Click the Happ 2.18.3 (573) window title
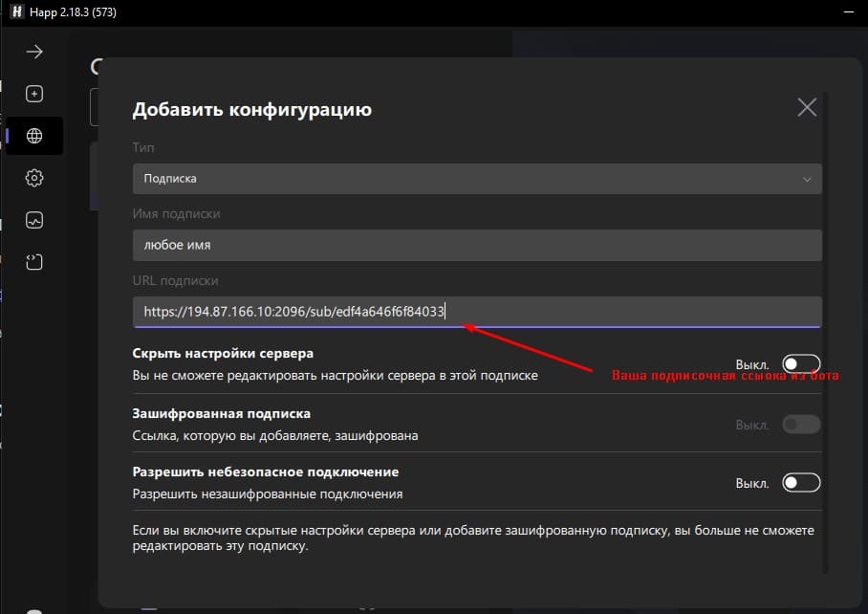The image size is (868, 614). 73,12
